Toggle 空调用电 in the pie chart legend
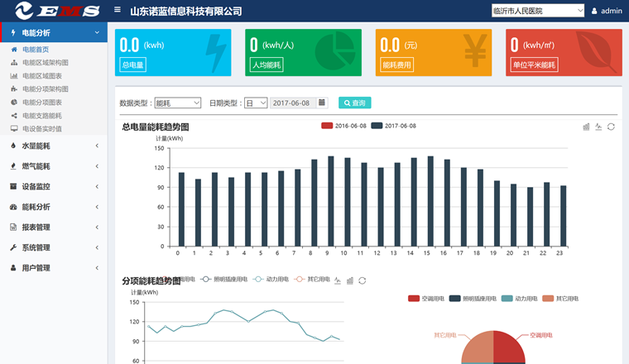 coord(426,299)
